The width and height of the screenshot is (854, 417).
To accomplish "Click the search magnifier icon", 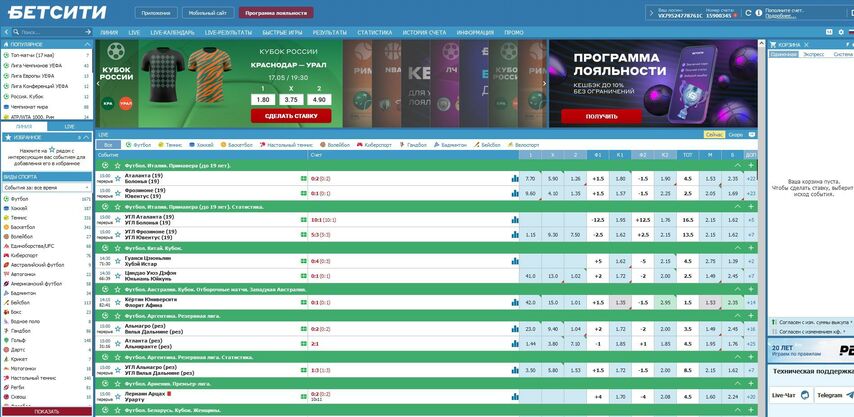I will 15,33.
